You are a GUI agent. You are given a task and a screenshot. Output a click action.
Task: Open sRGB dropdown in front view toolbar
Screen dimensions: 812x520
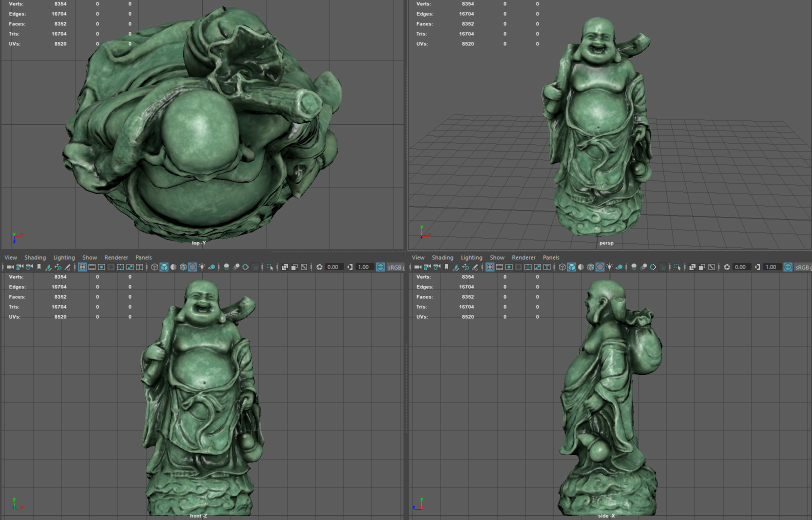(x=396, y=267)
